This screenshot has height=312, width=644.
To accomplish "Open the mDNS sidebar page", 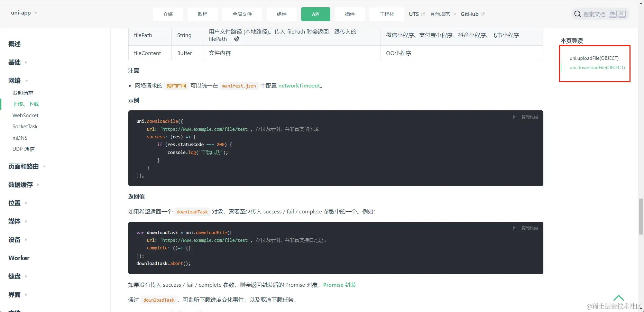I will pos(20,138).
